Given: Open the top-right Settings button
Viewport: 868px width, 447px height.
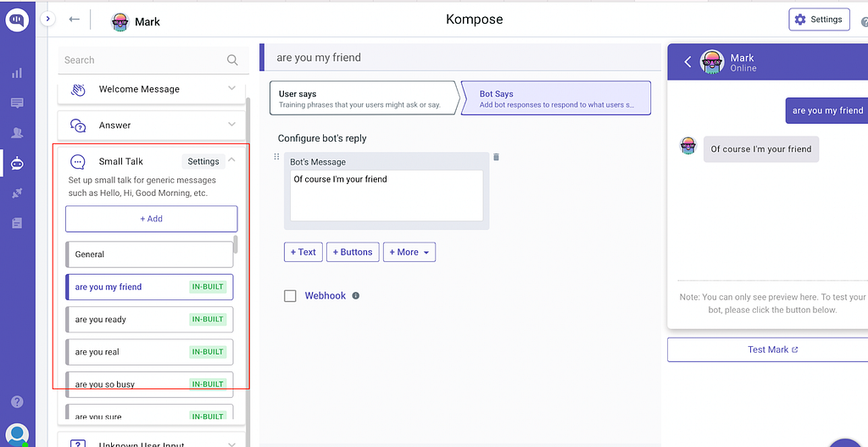Looking at the screenshot, I should click(819, 20).
